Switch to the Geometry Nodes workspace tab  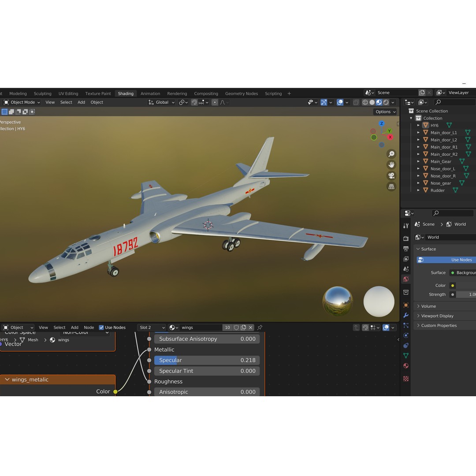[242, 93]
